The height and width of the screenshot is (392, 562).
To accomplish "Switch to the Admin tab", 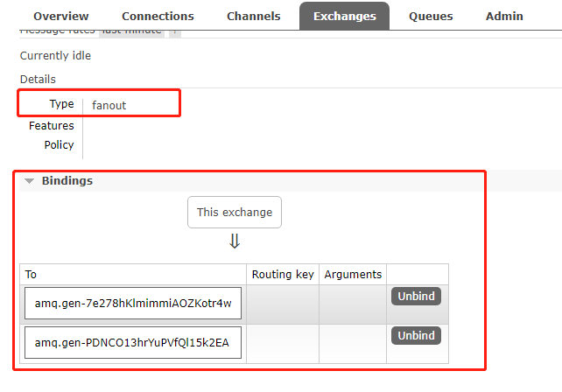I will pos(504,16).
